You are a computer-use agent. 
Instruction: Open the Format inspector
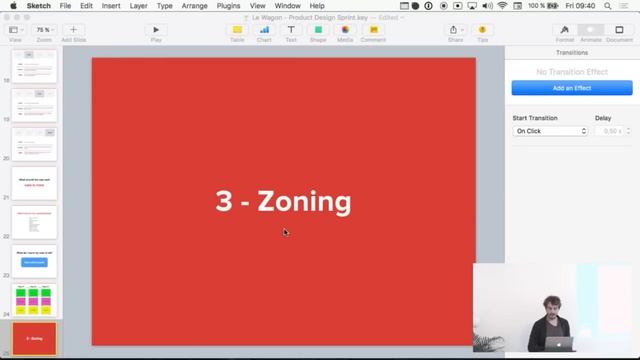pyautogui.click(x=565, y=30)
